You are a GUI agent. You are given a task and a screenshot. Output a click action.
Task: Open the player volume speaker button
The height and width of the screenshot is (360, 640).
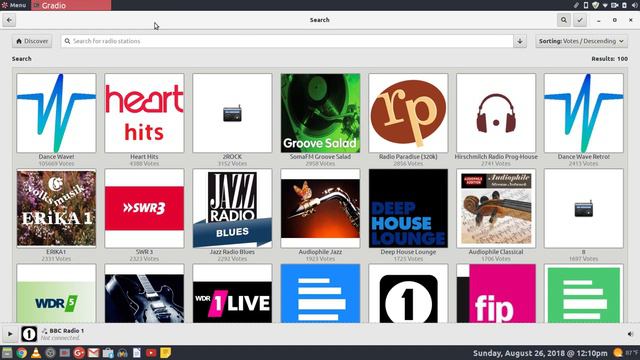point(630,334)
